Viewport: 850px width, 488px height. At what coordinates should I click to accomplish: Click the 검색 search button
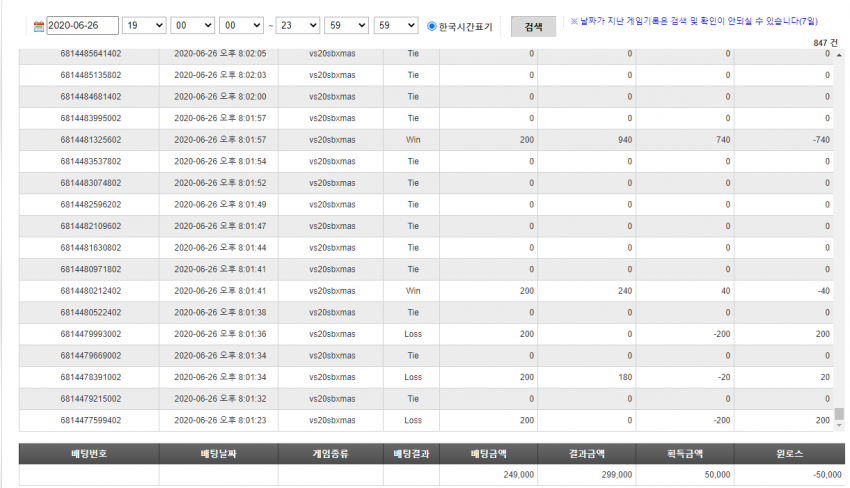pos(533,27)
